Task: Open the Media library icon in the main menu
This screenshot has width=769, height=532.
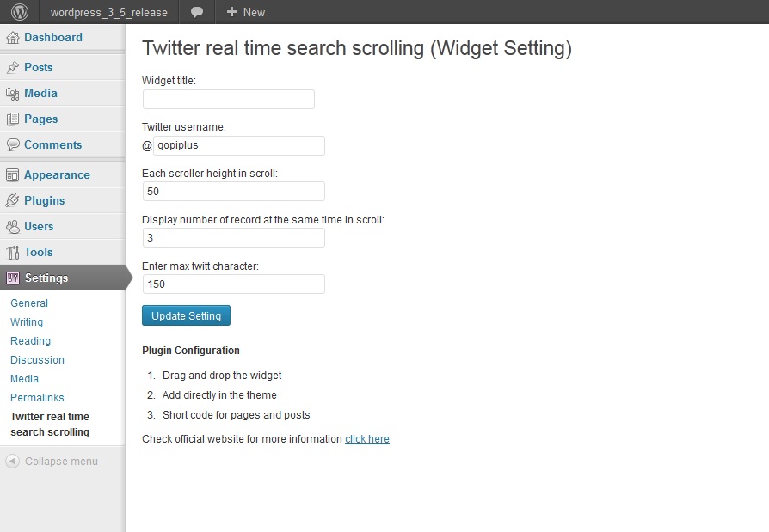Action: 13,93
